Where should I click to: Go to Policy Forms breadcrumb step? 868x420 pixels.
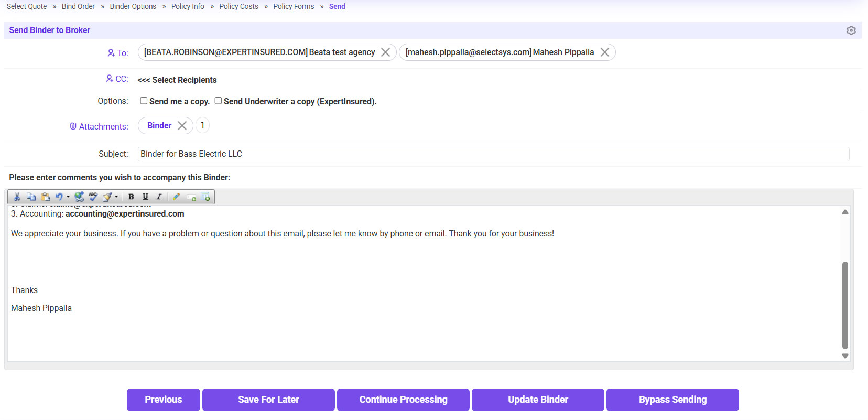click(293, 6)
